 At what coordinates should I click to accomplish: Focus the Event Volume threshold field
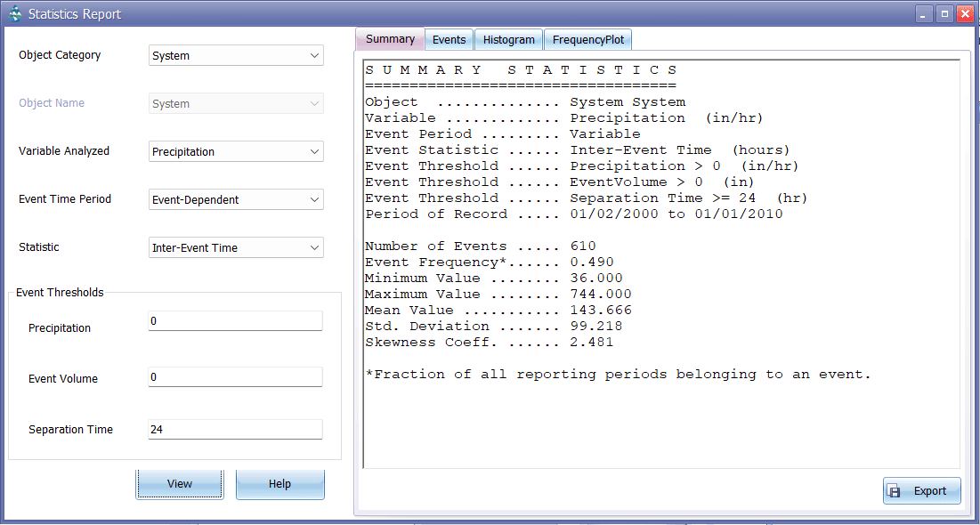click(x=235, y=377)
